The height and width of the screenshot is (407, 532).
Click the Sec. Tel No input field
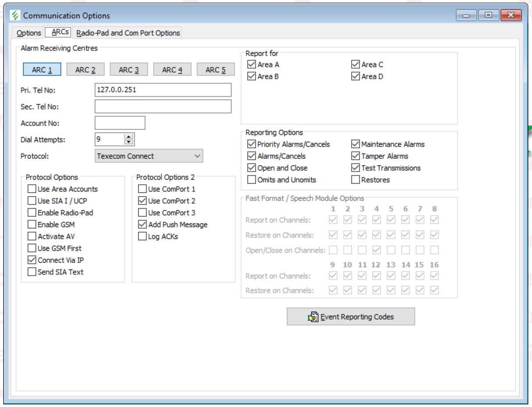[163, 107]
